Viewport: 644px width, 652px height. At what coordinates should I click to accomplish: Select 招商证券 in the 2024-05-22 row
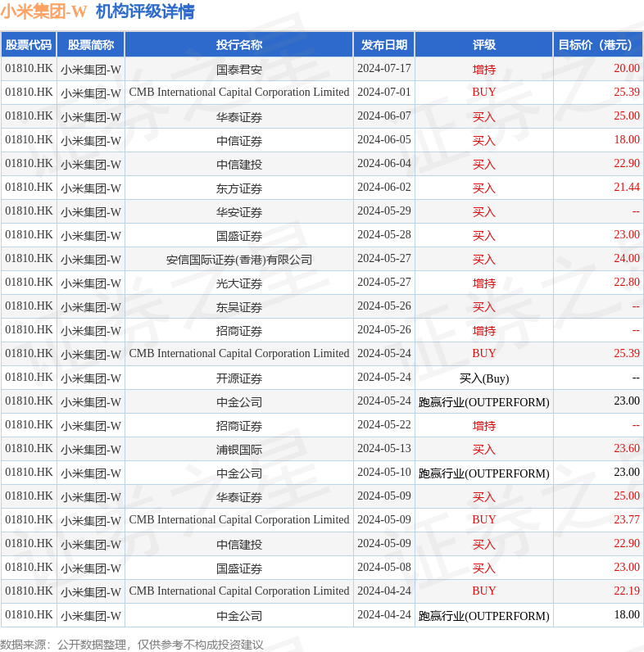pos(238,425)
